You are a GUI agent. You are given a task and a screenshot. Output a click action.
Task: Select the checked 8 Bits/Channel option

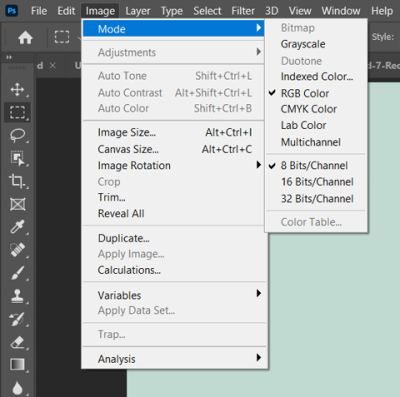pyautogui.click(x=316, y=165)
